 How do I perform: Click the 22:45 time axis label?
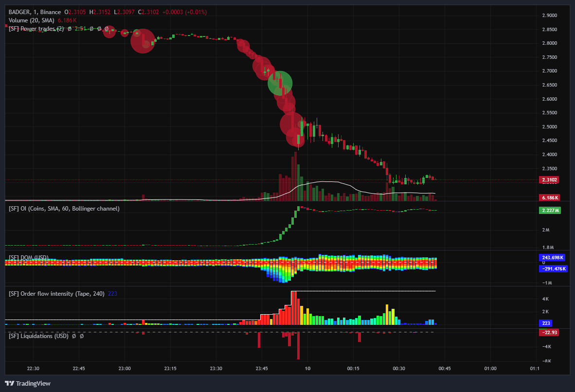(x=79, y=369)
